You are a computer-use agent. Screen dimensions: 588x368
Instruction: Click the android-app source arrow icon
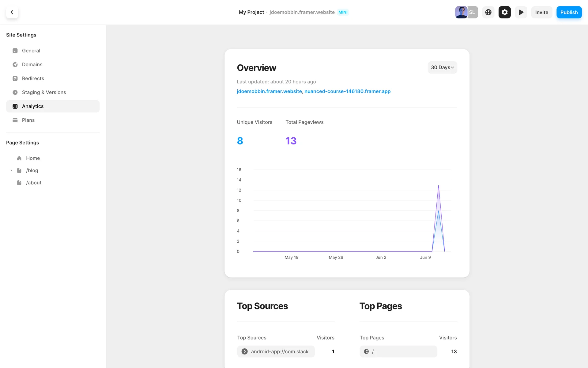244,351
